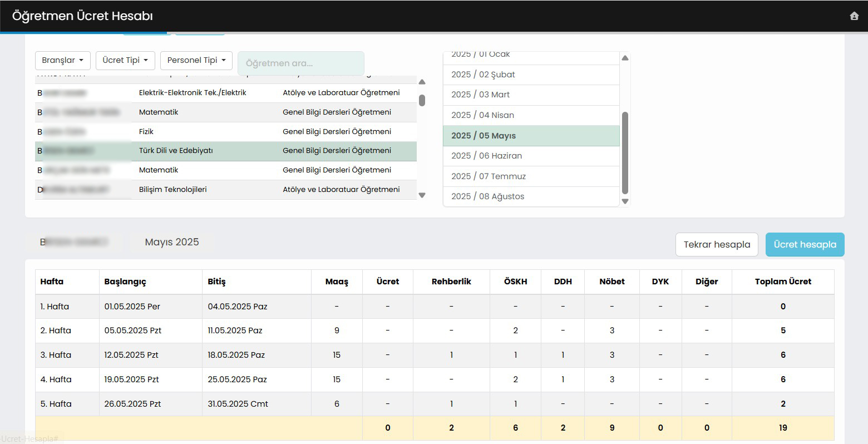The width and height of the screenshot is (868, 444).
Task: Click the 5. Hafta row label
Action: point(56,404)
